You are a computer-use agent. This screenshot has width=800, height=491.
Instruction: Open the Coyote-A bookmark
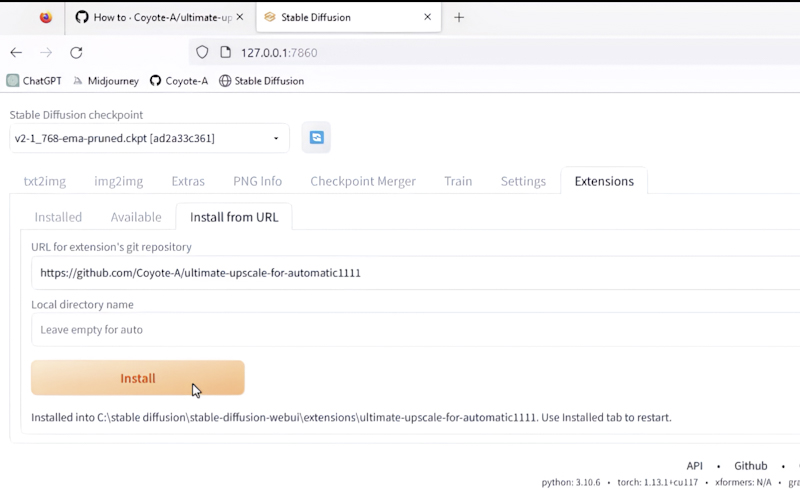click(x=179, y=81)
